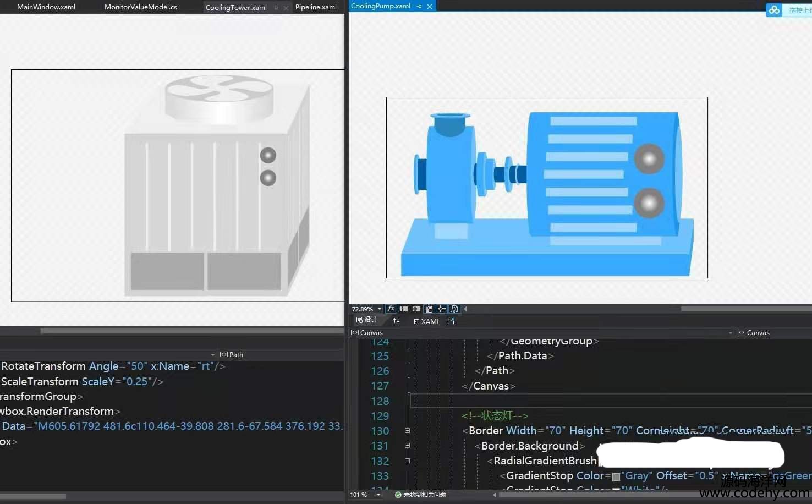Image resolution: width=812 pixels, height=504 pixels.
Task: Open the 101 % editor zoom dropdown
Action: pos(378,495)
